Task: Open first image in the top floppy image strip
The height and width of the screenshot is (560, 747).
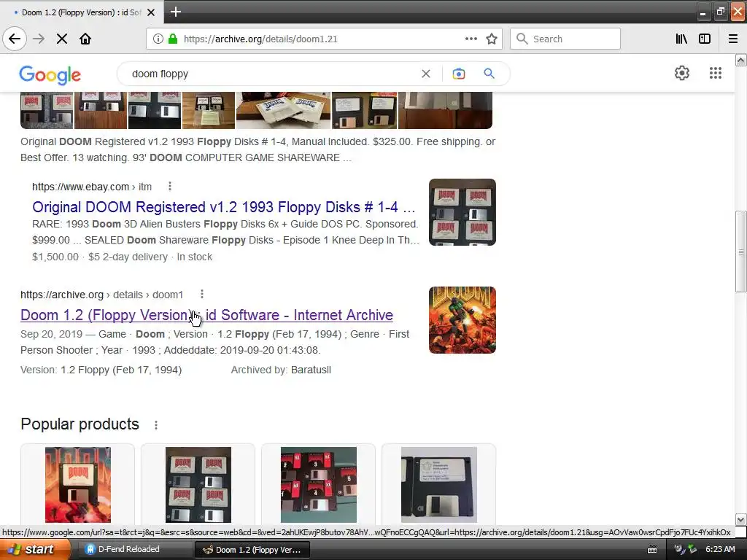Action: pos(47,111)
